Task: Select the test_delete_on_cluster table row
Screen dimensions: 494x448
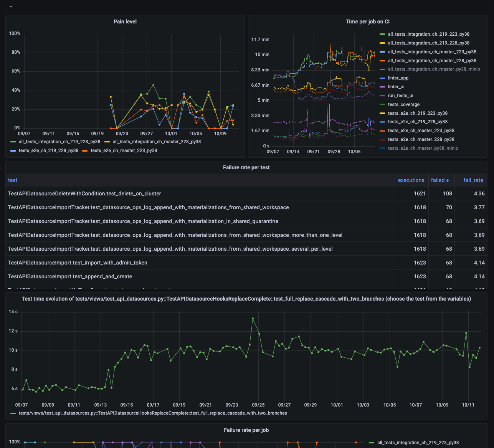Action: coord(84,193)
